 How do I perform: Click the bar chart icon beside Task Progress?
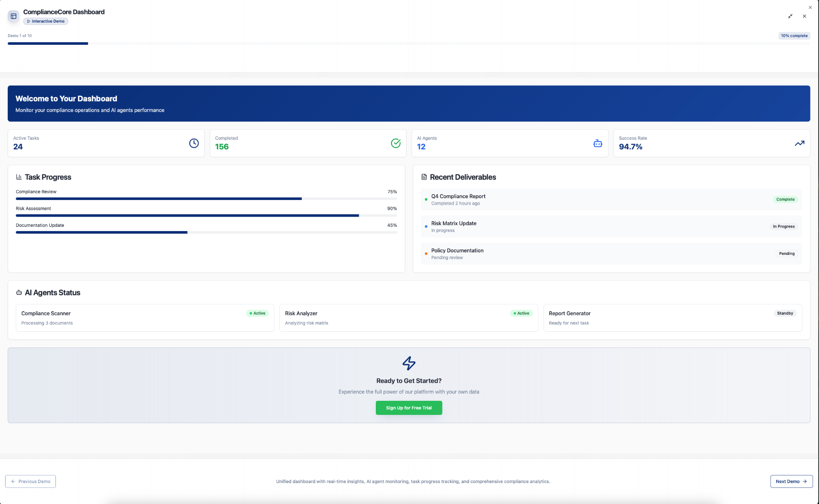[x=19, y=177]
